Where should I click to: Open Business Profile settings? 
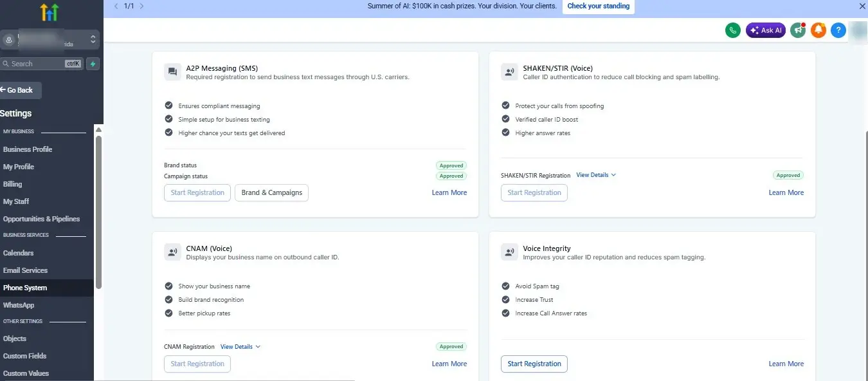coord(28,149)
